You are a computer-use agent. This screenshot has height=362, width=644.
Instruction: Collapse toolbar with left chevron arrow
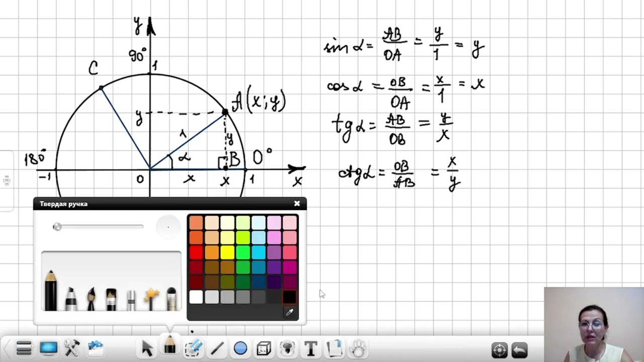coord(6,348)
